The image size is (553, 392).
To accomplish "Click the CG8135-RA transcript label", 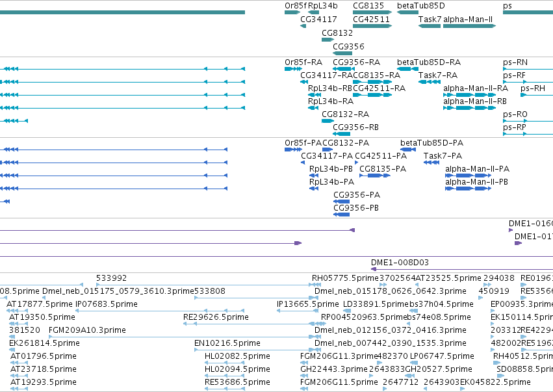I will pos(377,75).
